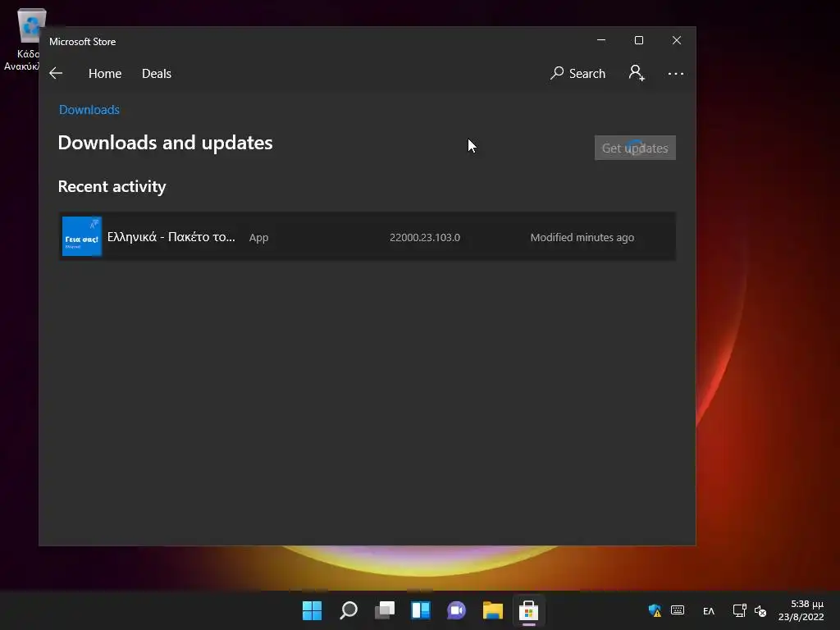
Task: Open Windows Security tray icon
Action: click(x=654, y=610)
